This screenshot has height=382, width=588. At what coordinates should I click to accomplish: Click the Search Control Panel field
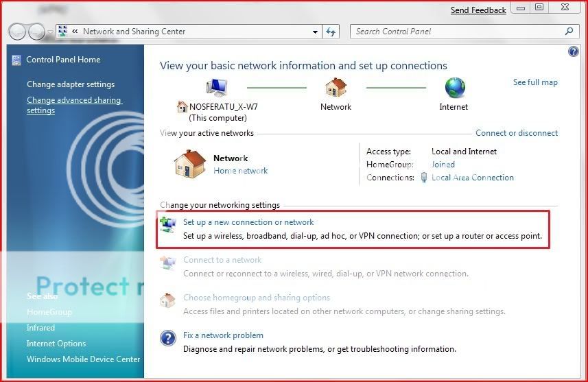(463, 32)
